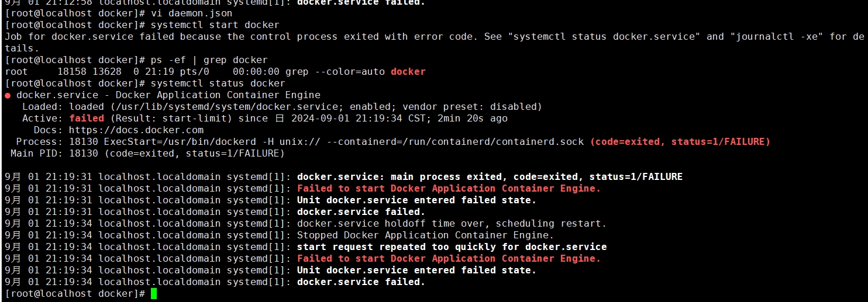Click the 'vi daemon.json' command text
The height and width of the screenshot is (302, 868).
191,13
